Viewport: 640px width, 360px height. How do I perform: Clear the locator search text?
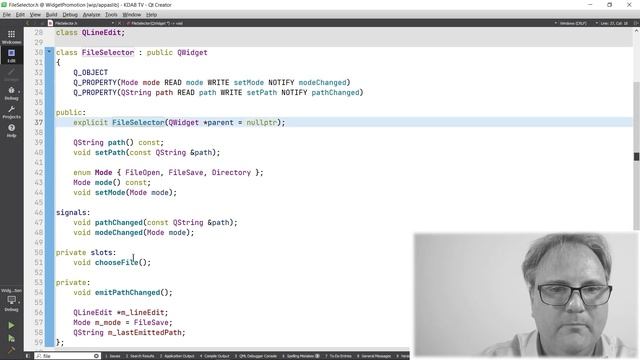[x=96, y=356]
